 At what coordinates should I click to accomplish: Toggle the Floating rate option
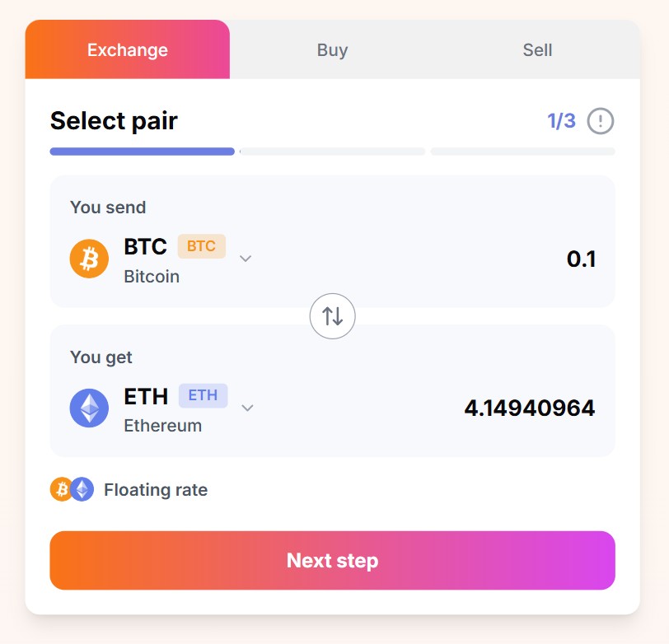click(x=129, y=489)
